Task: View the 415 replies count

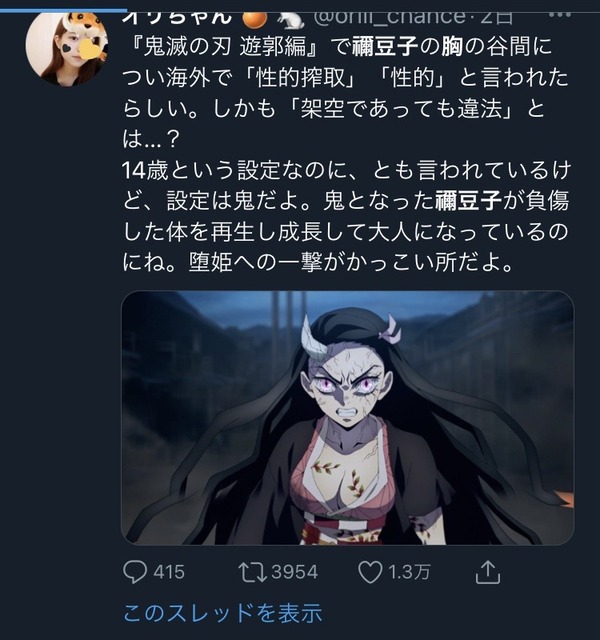Action: point(169,572)
